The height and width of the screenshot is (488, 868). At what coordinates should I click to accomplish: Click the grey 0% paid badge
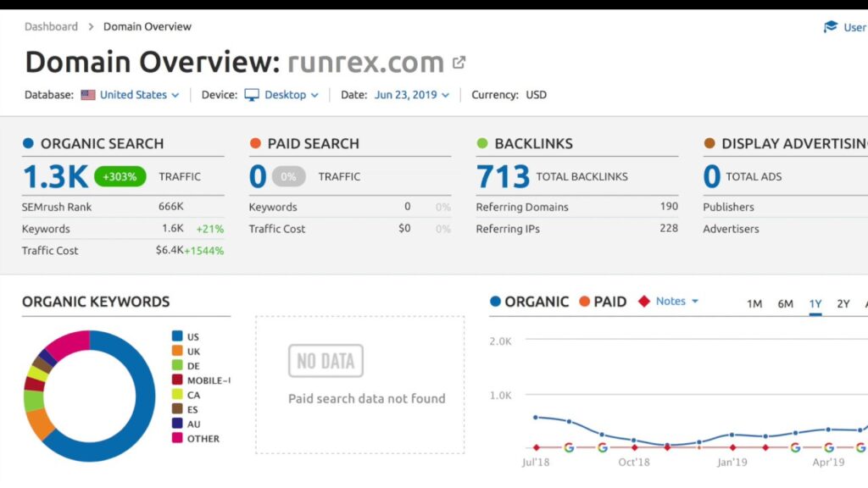[x=288, y=176]
